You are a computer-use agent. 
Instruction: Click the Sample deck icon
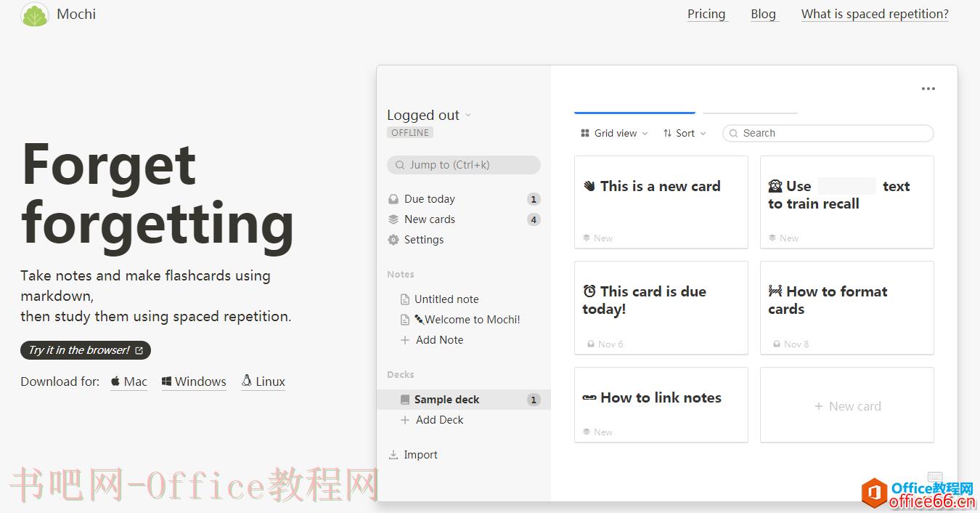[405, 400]
